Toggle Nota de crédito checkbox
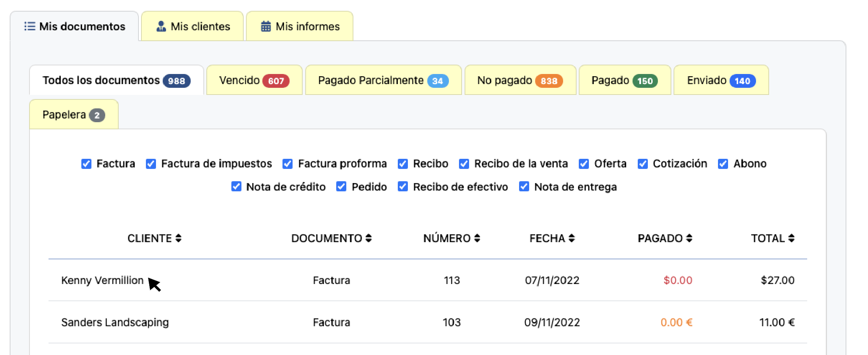The height and width of the screenshot is (355, 868). point(236,186)
